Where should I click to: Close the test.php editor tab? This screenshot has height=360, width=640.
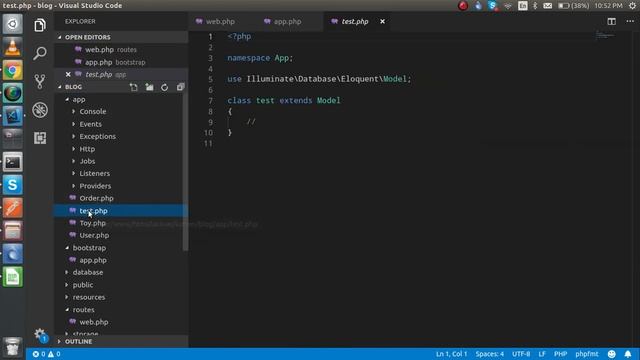382,21
